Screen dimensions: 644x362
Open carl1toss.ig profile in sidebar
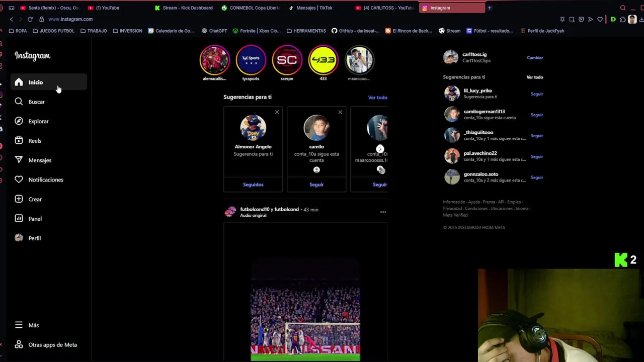point(474,54)
